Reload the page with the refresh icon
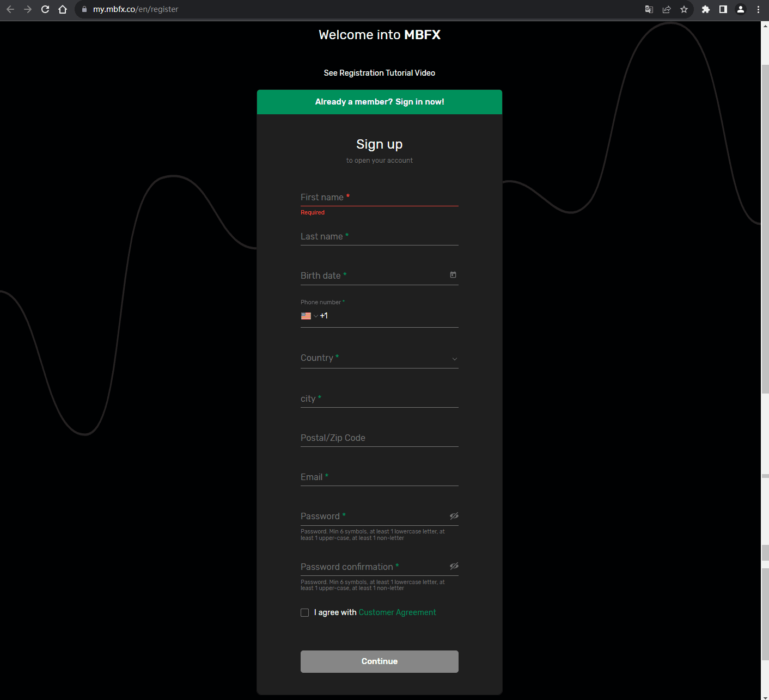769x700 pixels. coord(45,9)
